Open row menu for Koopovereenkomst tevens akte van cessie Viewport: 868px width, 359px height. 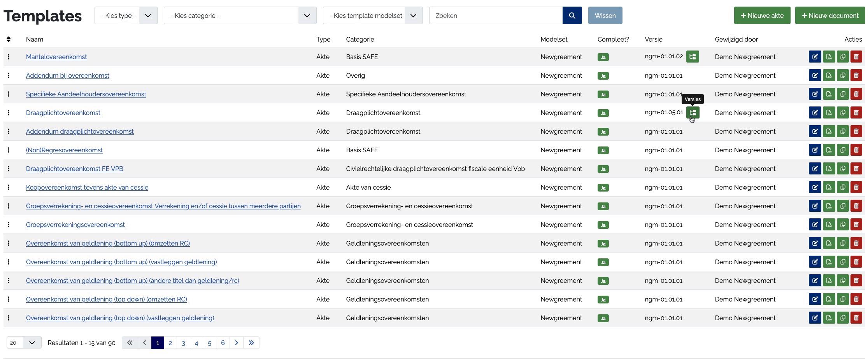9,187
